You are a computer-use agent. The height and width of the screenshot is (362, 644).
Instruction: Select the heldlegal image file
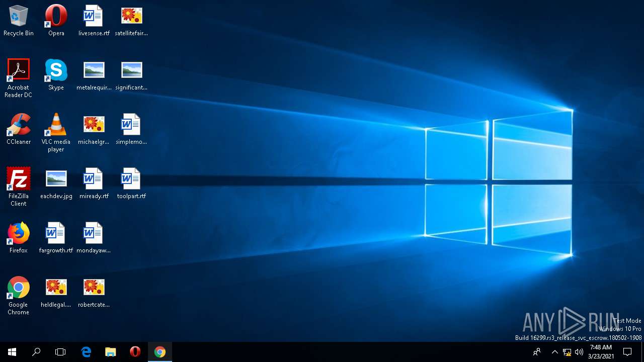pos(56,292)
